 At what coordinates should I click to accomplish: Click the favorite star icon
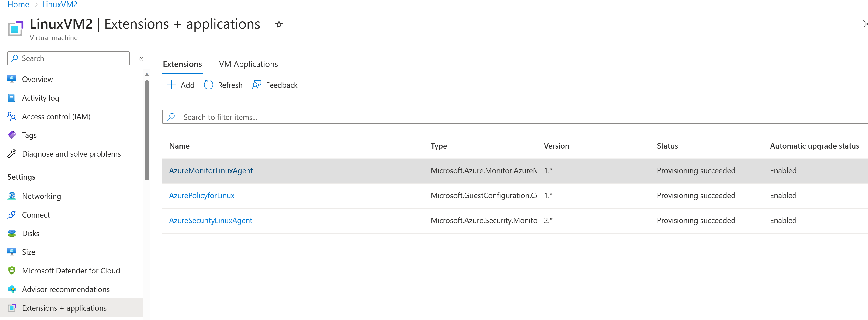click(x=279, y=24)
